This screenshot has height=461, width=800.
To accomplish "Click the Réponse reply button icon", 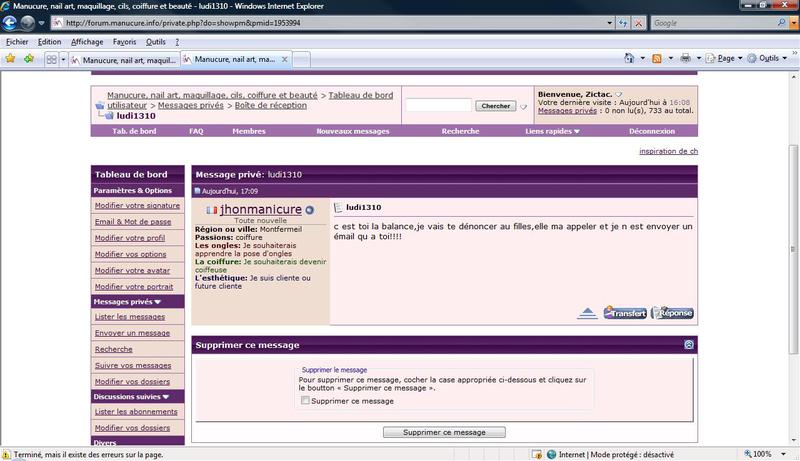I will pos(673,313).
